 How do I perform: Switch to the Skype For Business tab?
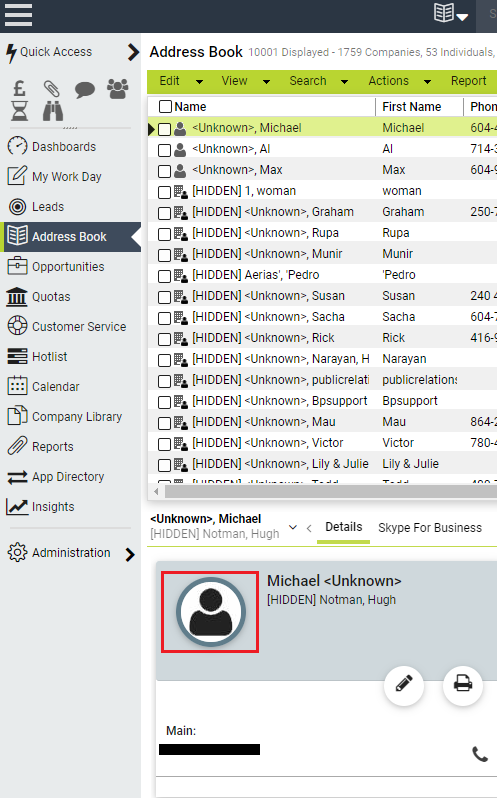pos(430,528)
